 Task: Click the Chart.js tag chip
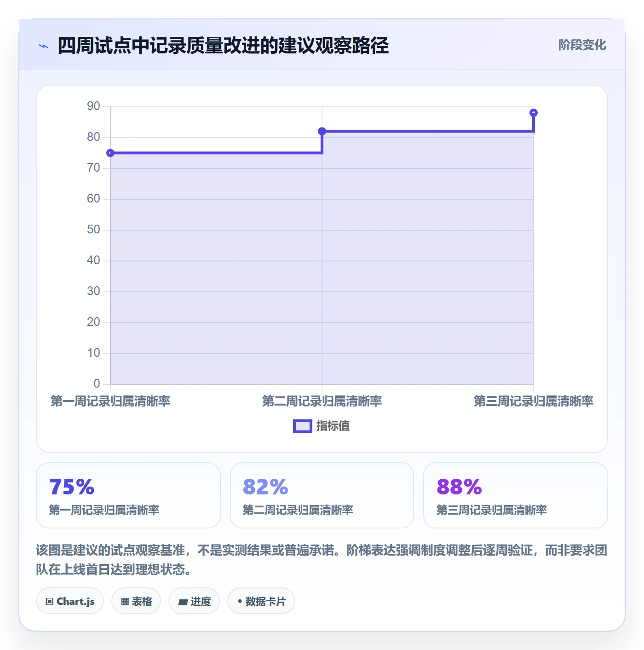click(70, 601)
